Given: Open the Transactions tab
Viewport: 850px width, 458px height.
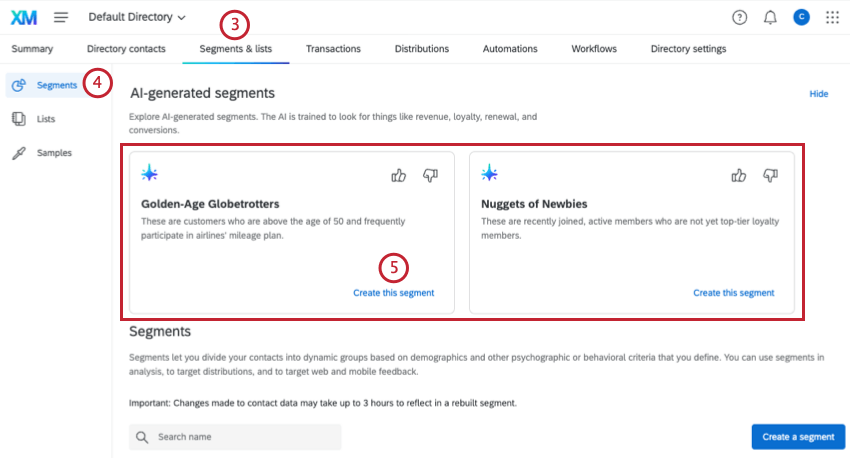Looking at the screenshot, I should (333, 49).
